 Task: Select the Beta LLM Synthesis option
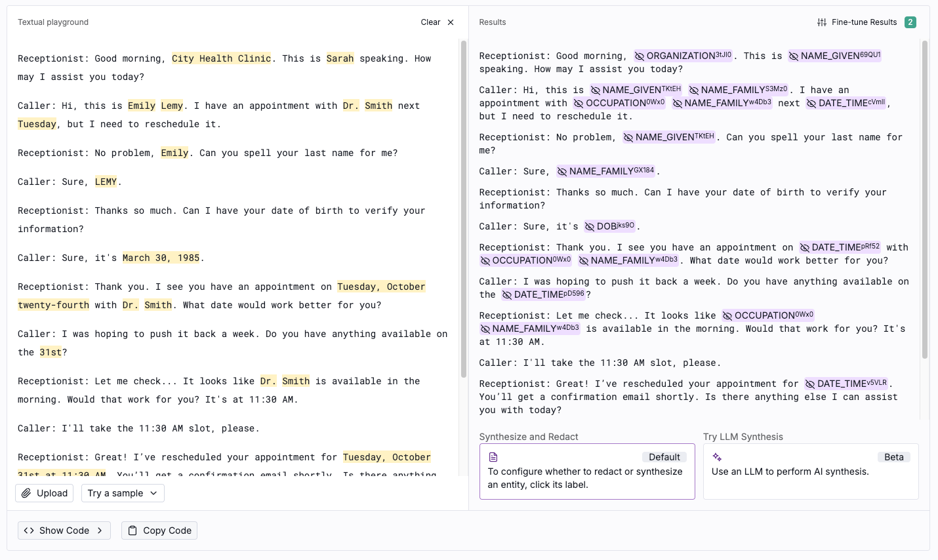click(x=811, y=471)
